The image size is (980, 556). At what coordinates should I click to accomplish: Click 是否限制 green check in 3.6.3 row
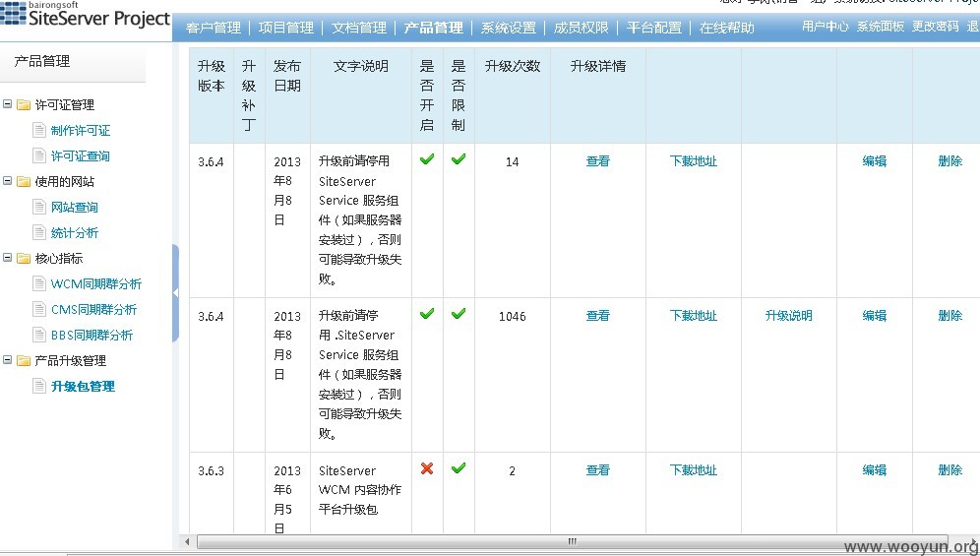coord(459,467)
